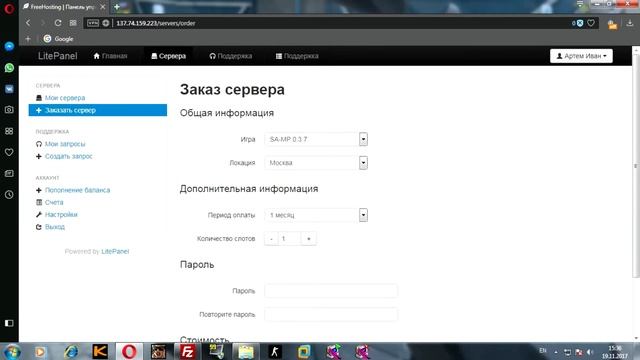Open VK in the Opera sidebar
This screenshot has height=360, width=640.
click(9, 89)
